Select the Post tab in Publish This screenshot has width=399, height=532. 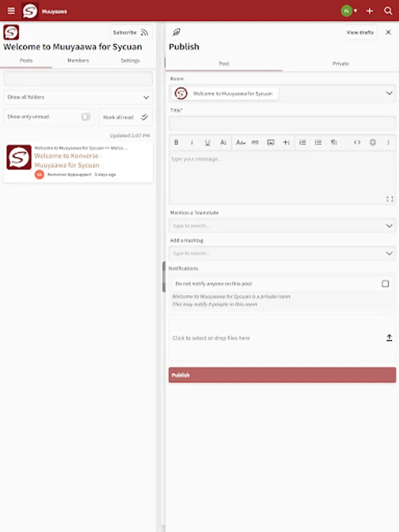(x=224, y=63)
